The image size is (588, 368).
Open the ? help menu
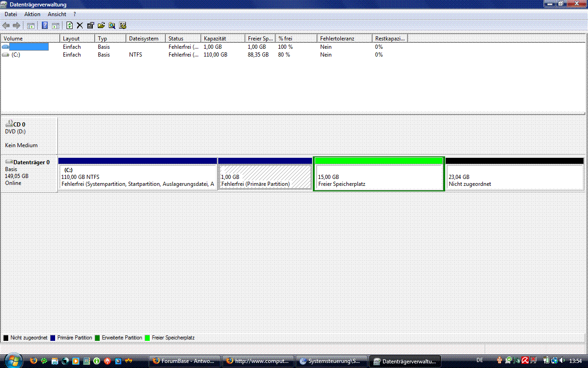pyautogui.click(x=74, y=14)
